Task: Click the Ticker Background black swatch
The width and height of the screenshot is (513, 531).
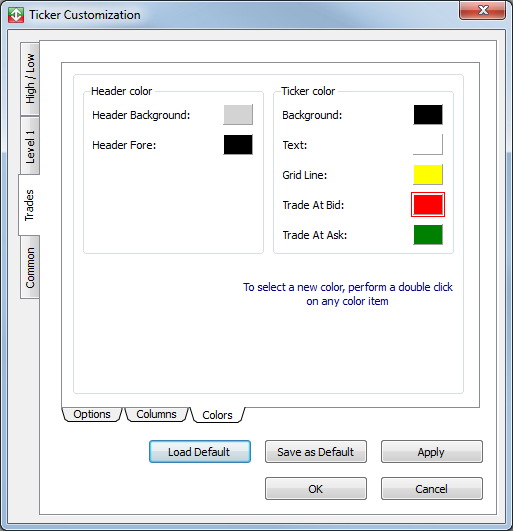Action: 428,115
